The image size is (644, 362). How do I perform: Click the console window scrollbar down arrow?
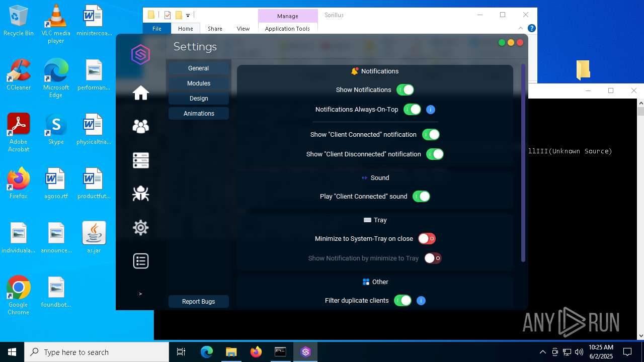pyautogui.click(x=640, y=336)
